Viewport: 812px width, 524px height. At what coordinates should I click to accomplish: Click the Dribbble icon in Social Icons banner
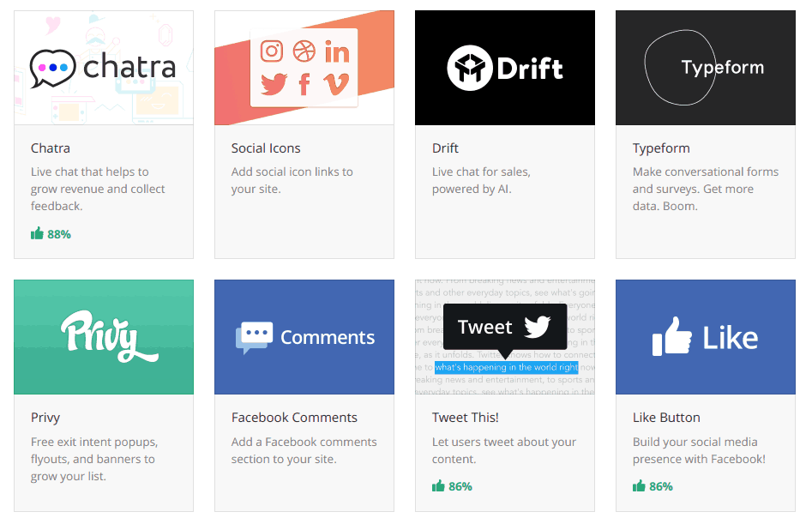tap(304, 51)
